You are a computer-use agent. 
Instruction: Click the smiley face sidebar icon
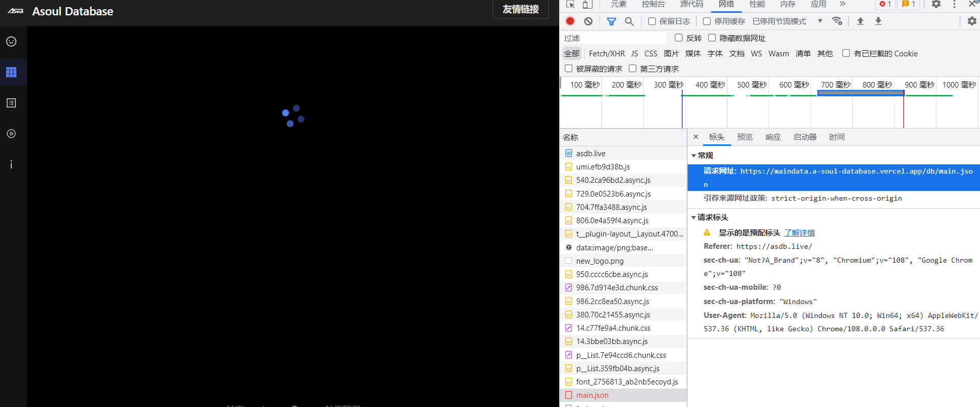coord(11,41)
